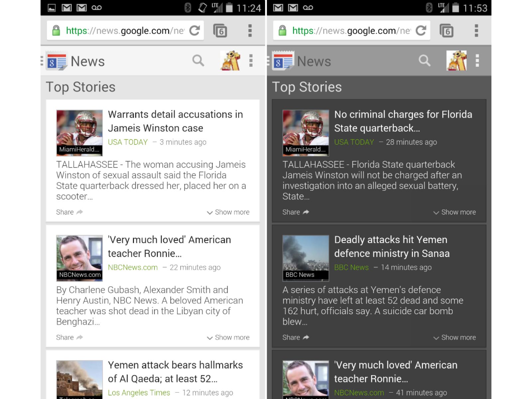This screenshot has height=399, width=532.
Task: Reload the page in the light theme browser
Action: (x=195, y=31)
